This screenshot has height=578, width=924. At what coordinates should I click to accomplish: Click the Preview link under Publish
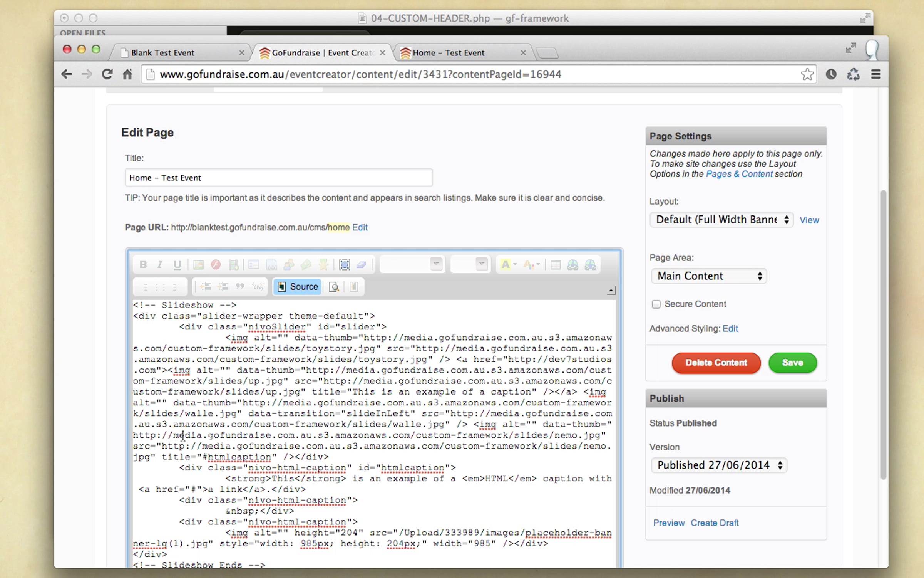pyautogui.click(x=669, y=523)
